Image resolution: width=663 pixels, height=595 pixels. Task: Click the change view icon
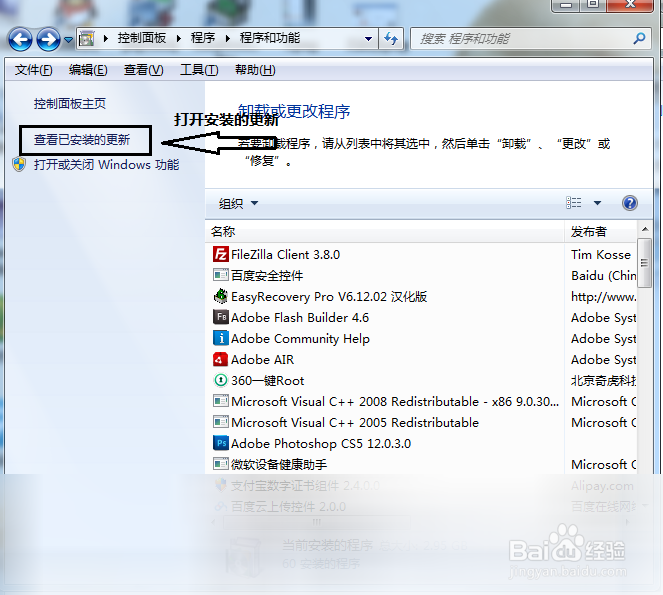574,203
